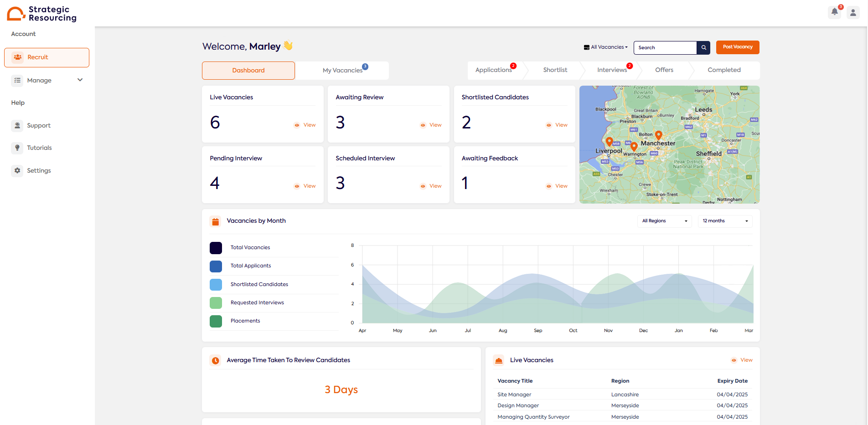Click the Total Applicants color swatch
This screenshot has height=425, width=868.
coord(216,266)
